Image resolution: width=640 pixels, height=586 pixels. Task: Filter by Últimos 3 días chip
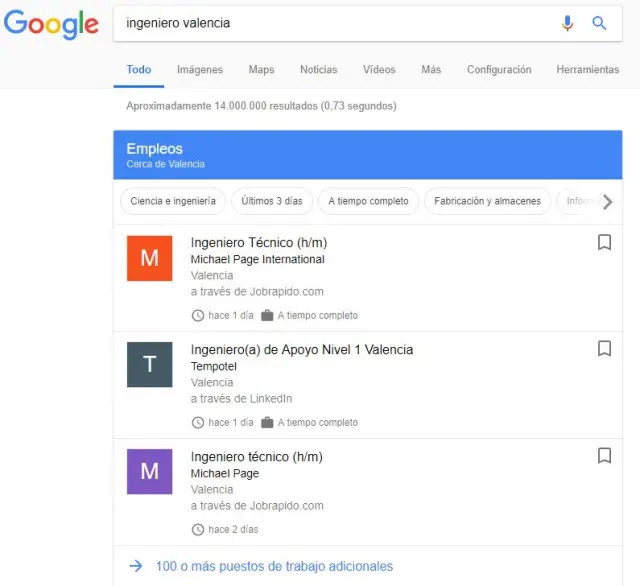click(x=272, y=201)
